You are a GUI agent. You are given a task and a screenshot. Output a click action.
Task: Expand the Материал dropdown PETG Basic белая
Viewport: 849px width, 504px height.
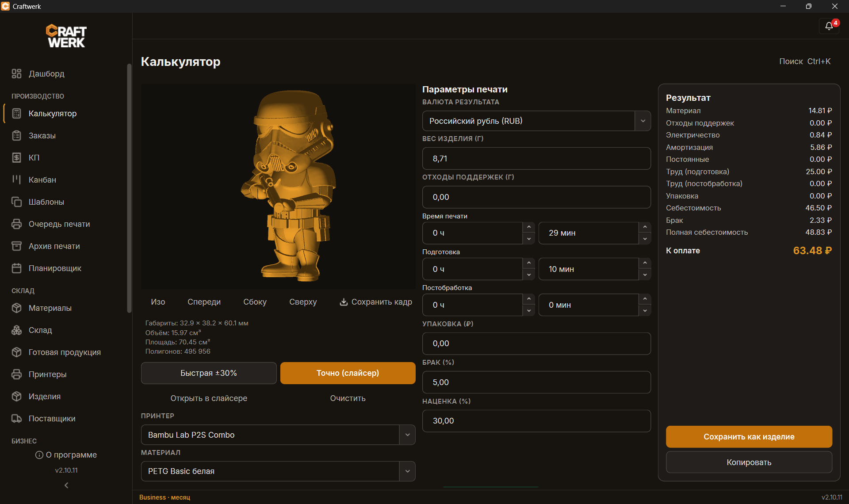[407, 471]
